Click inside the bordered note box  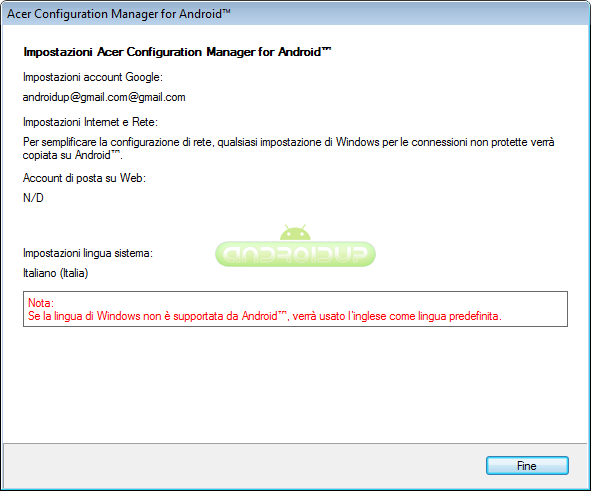tap(295, 309)
